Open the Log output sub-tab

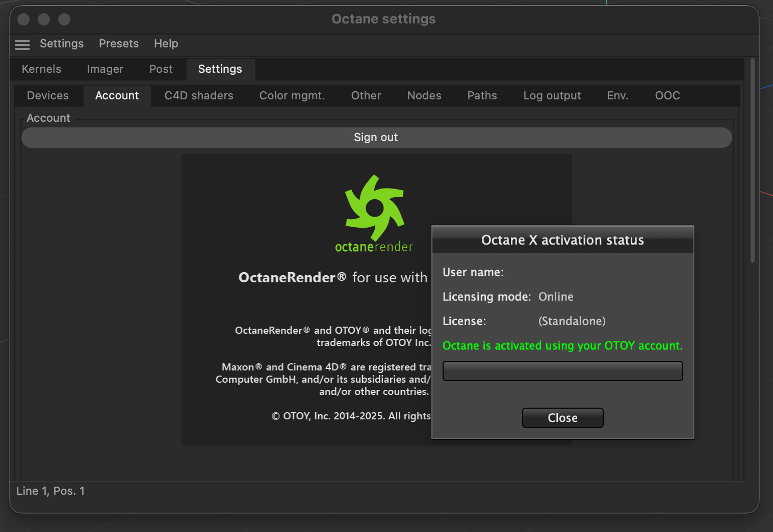click(552, 96)
